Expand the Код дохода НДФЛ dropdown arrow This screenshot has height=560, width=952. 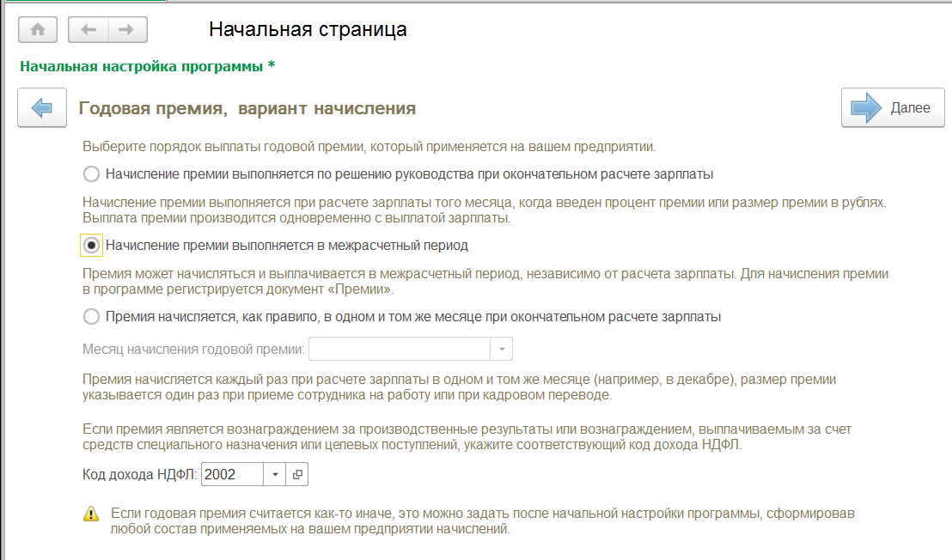275,474
